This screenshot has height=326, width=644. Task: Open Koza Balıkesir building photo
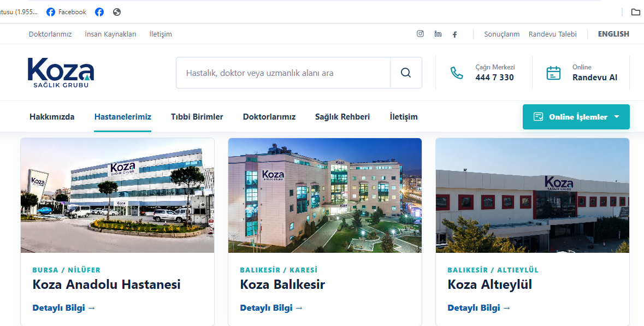coord(325,195)
